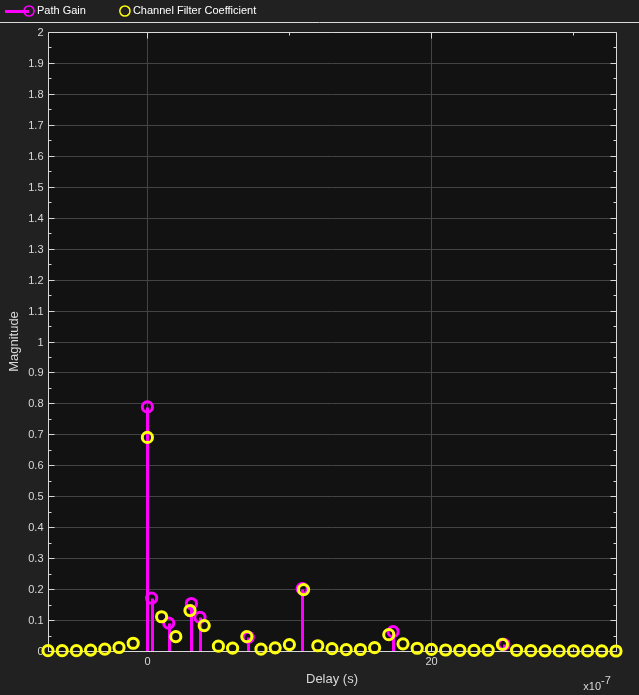Select the yellow coefficient marker near 0.7
639x695 pixels.
(148, 437)
